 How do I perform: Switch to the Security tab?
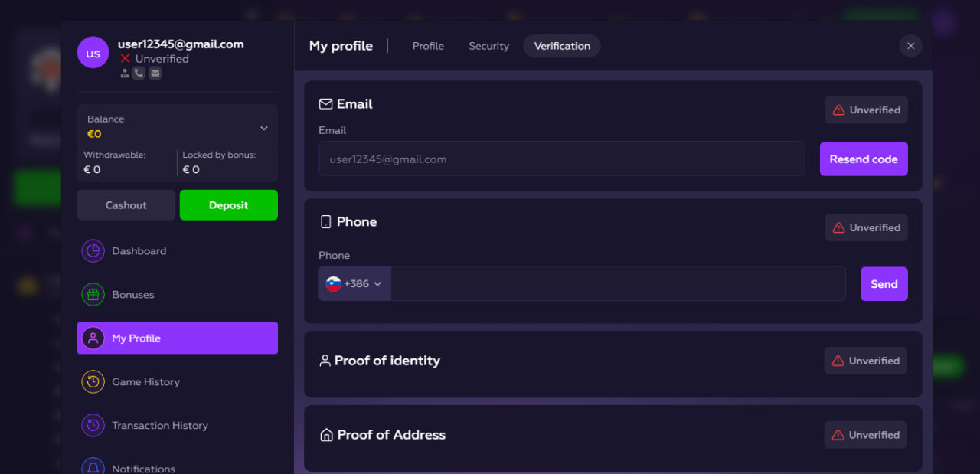pos(488,46)
